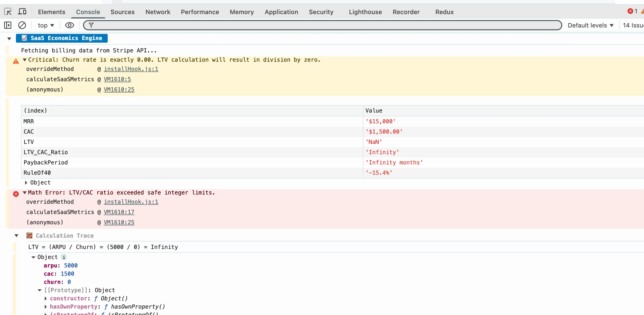The height and width of the screenshot is (315, 644).
Task: Collapse the expanded Object with arpu
Action: click(x=33, y=257)
